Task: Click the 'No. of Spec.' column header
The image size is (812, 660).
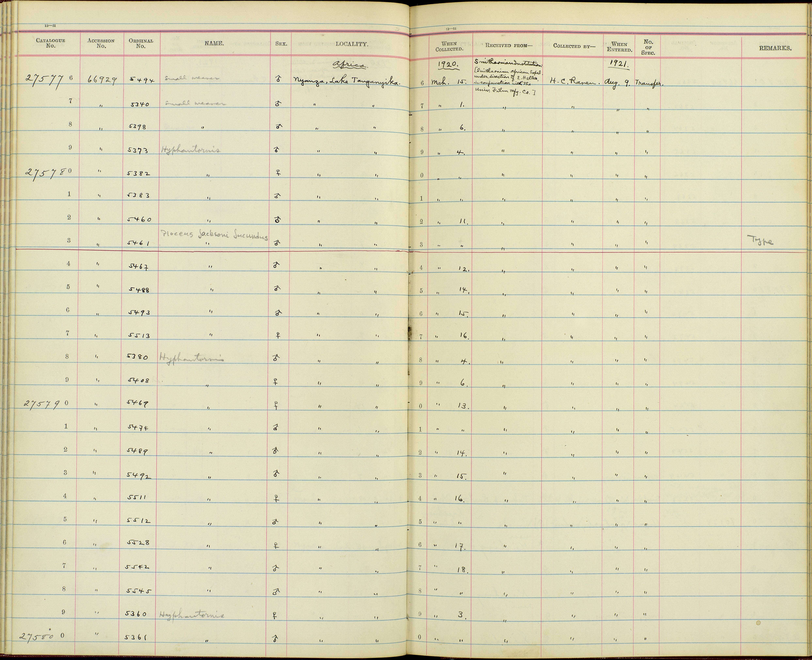Action: pyautogui.click(x=648, y=48)
